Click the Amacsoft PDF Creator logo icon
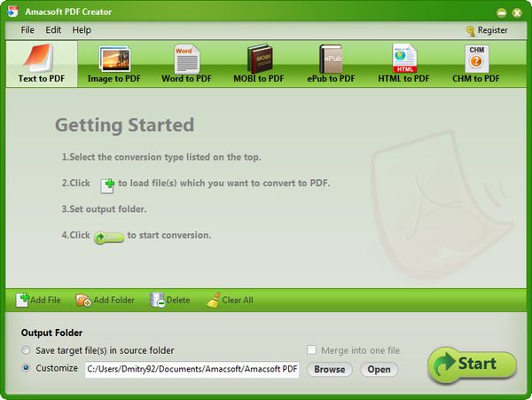Image resolution: width=532 pixels, height=400 pixels. 12,12
